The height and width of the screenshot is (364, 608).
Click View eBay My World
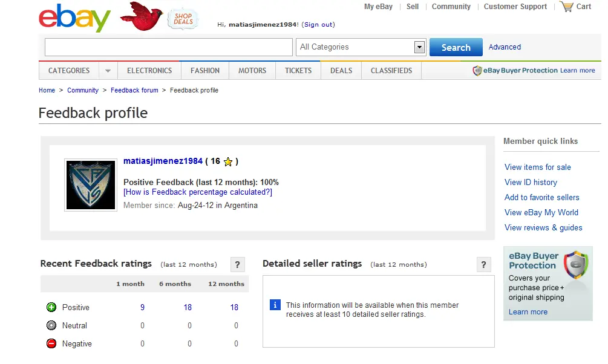click(x=541, y=212)
